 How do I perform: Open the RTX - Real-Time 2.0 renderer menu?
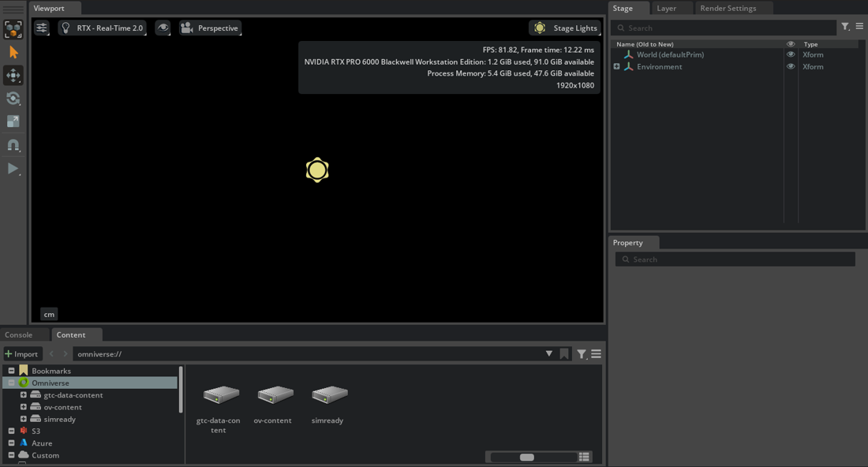[x=103, y=28]
